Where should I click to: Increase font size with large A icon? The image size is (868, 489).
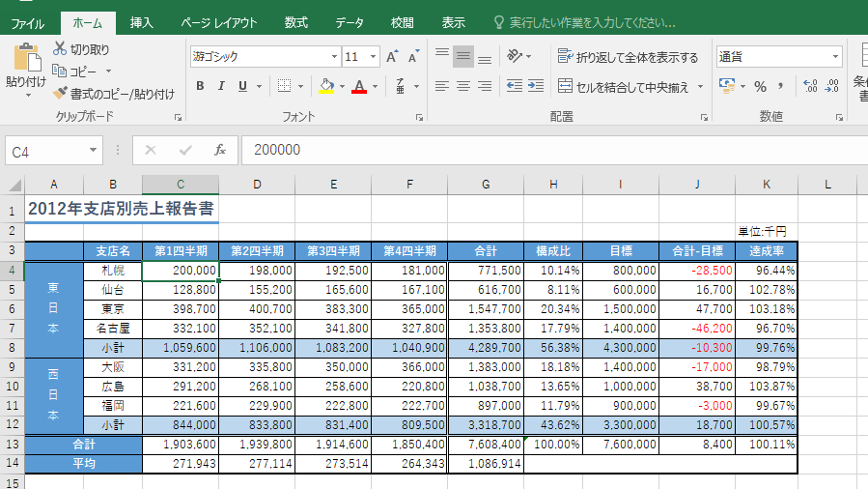point(392,56)
